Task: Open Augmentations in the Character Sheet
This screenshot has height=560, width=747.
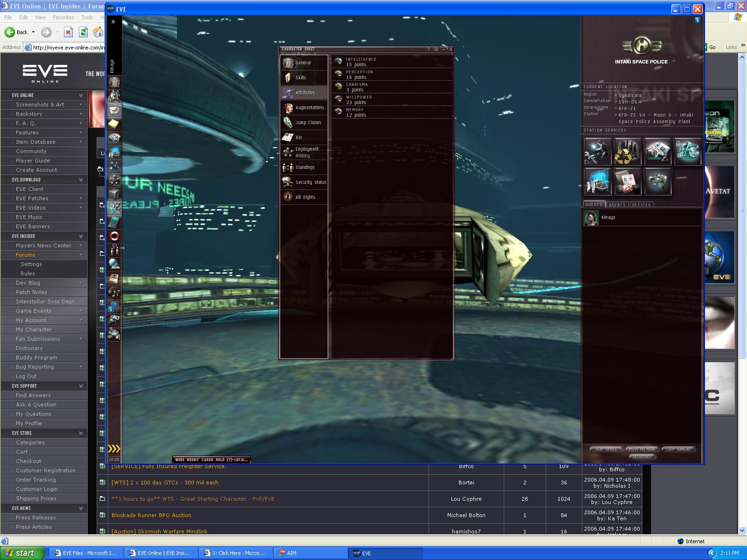Action: [x=304, y=107]
